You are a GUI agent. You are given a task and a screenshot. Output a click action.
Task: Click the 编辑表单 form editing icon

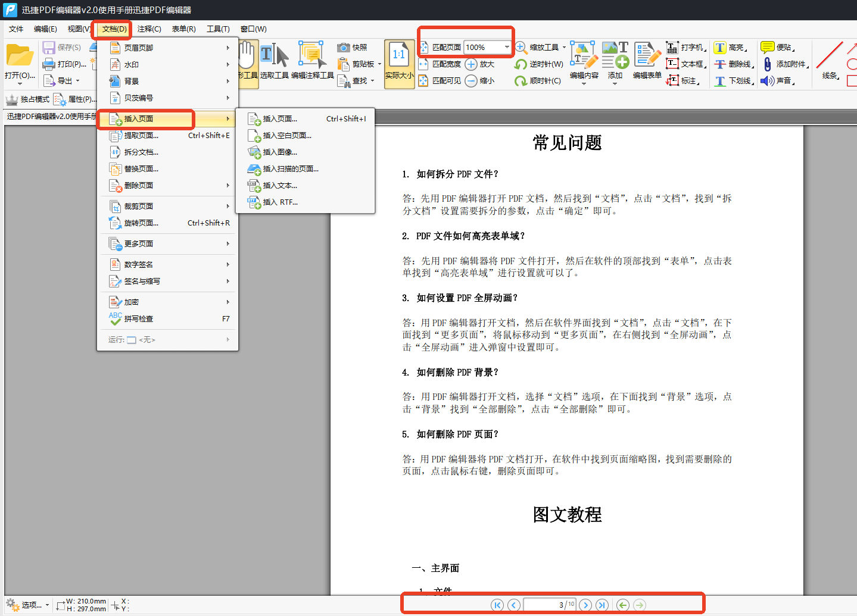pyautogui.click(x=647, y=61)
